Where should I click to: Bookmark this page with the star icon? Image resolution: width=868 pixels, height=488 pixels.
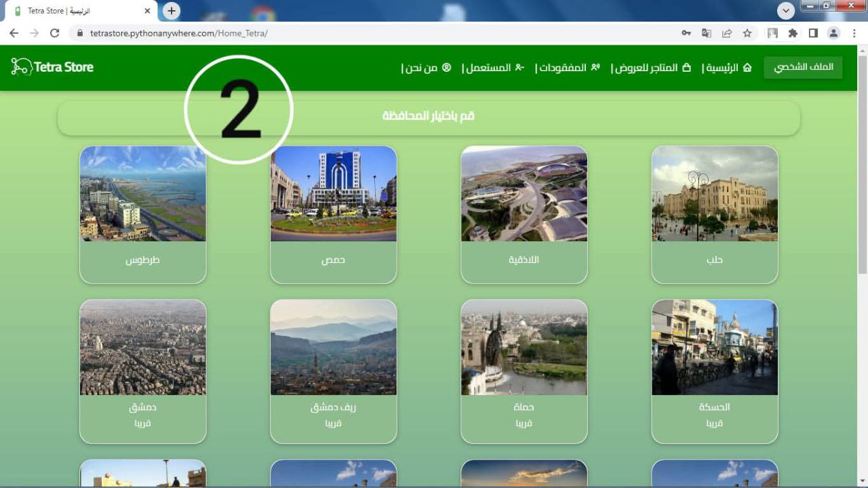click(747, 33)
